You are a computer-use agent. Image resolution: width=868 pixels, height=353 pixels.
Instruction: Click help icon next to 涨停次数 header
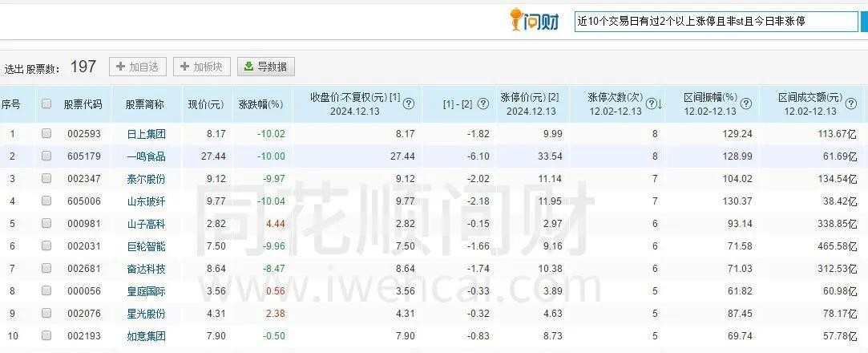[x=650, y=103]
